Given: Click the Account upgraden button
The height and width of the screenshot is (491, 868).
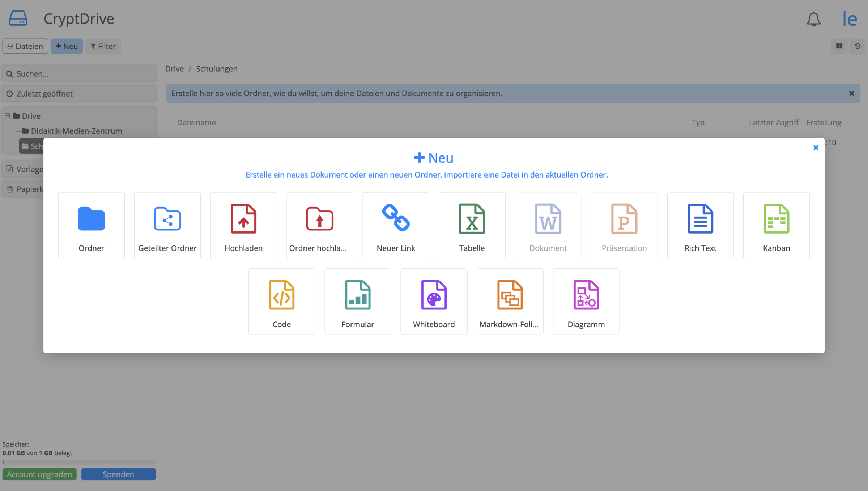Looking at the screenshot, I should tap(39, 474).
